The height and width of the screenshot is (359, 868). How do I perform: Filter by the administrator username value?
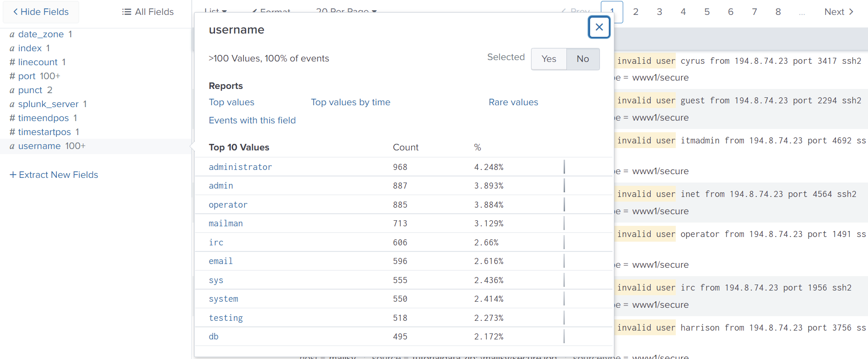(x=240, y=167)
